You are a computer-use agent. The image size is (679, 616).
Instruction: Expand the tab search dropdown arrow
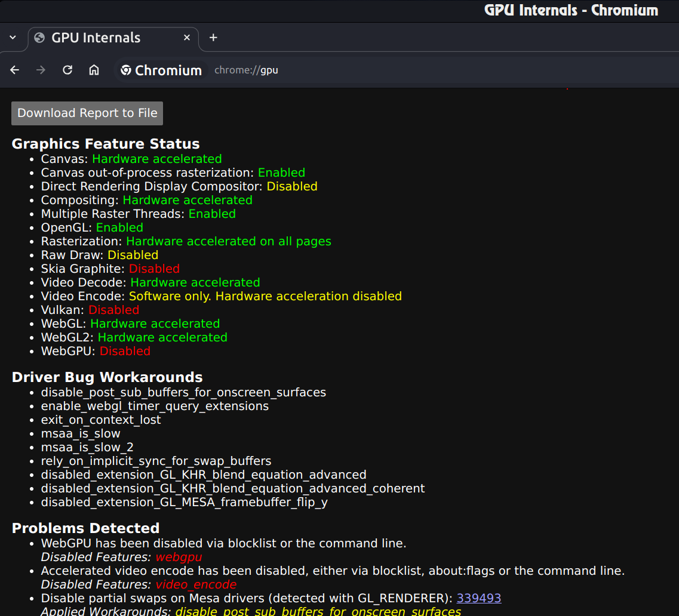[13, 38]
